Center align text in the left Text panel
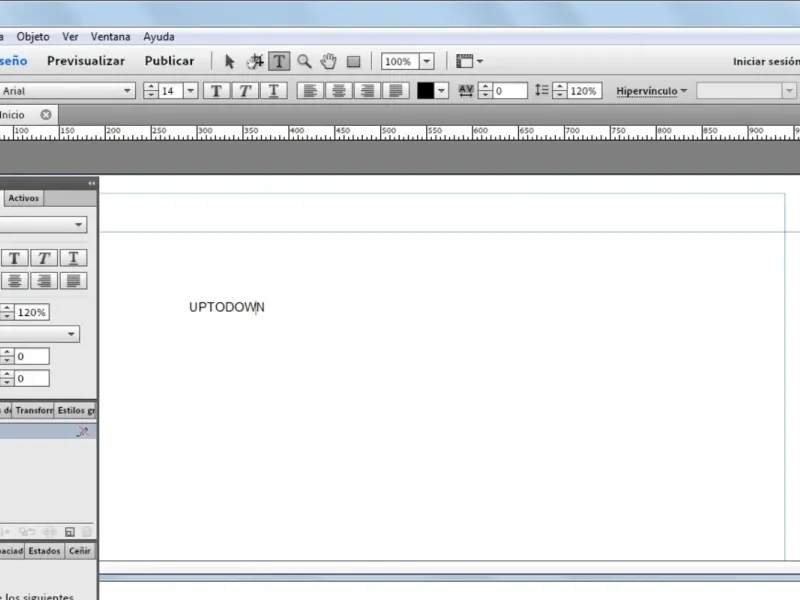Screen dimensions: 800x600 (x=15, y=281)
